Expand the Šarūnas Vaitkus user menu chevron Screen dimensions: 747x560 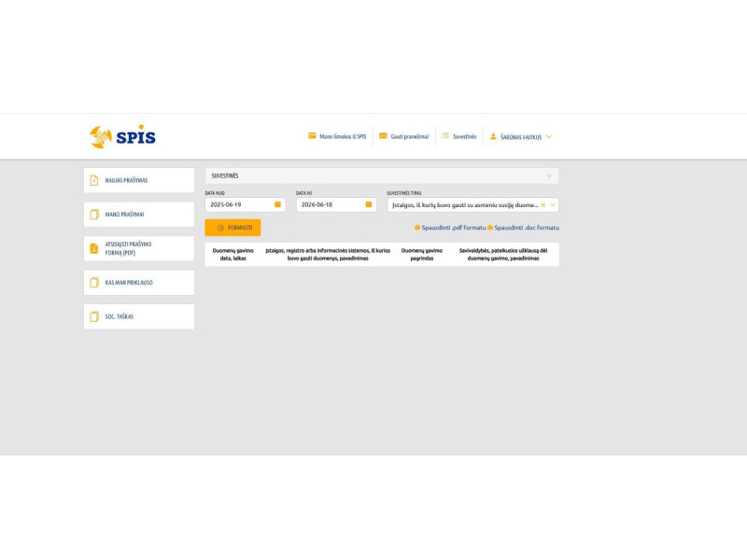tap(549, 136)
